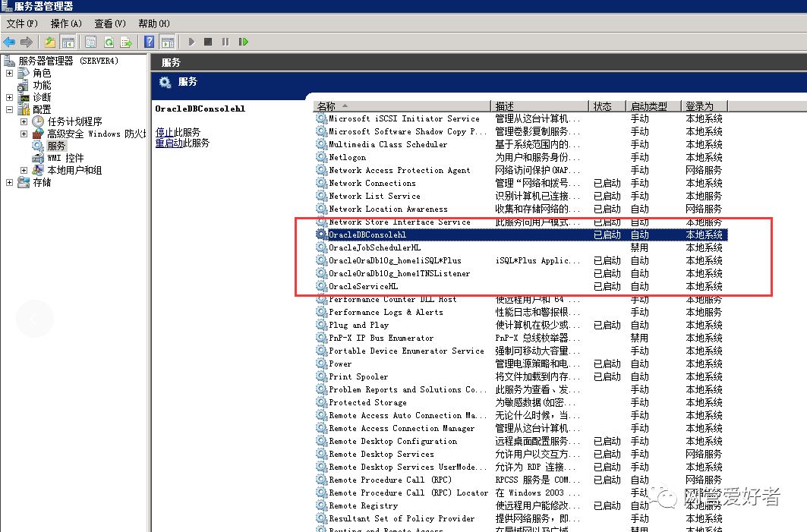Open the 帮助(H) menu
The width and height of the screenshot is (807, 532).
click(154, 24)
